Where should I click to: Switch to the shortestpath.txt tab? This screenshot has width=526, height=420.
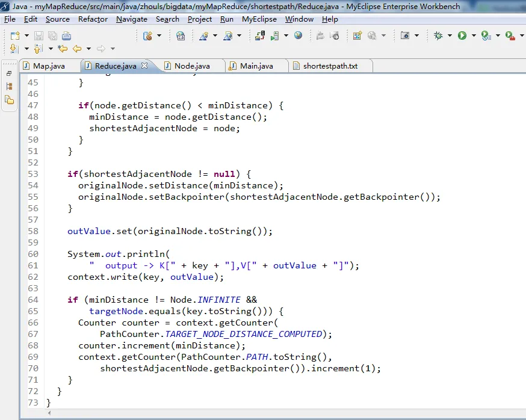click(330, 66)
